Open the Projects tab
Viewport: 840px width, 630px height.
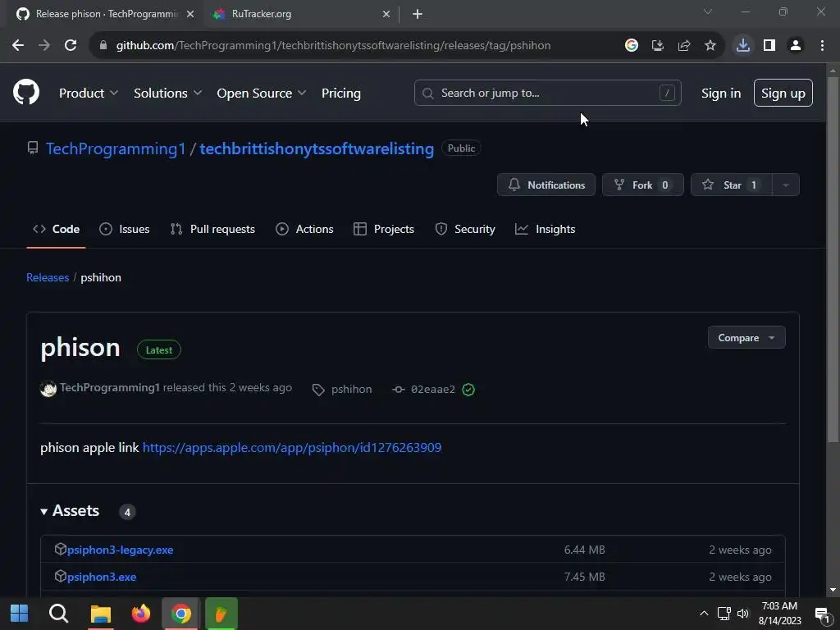coord(384,230)
